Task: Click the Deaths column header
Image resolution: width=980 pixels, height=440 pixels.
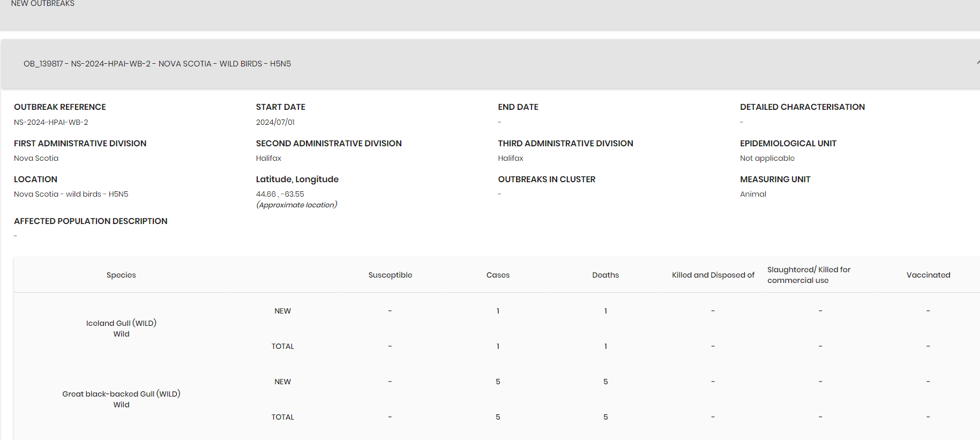Action: (x=605, y=275)
